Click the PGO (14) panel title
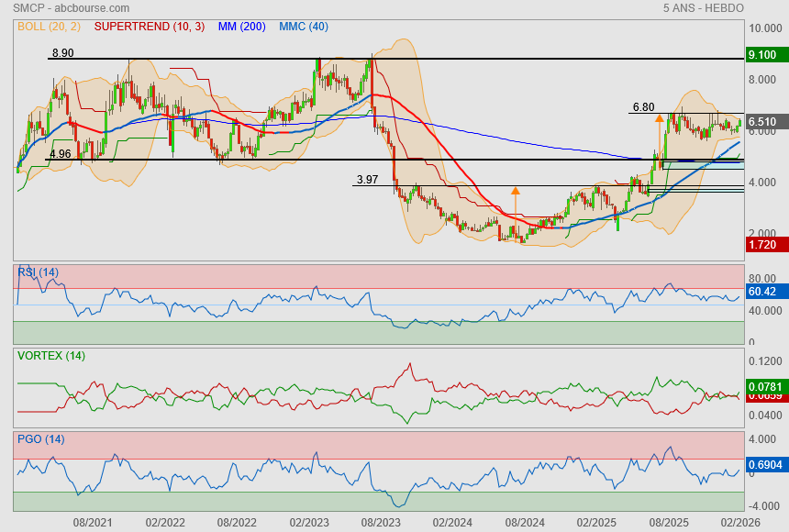This screenshot has height=532, width=789. pyautogui.click(x=40, y=439)
